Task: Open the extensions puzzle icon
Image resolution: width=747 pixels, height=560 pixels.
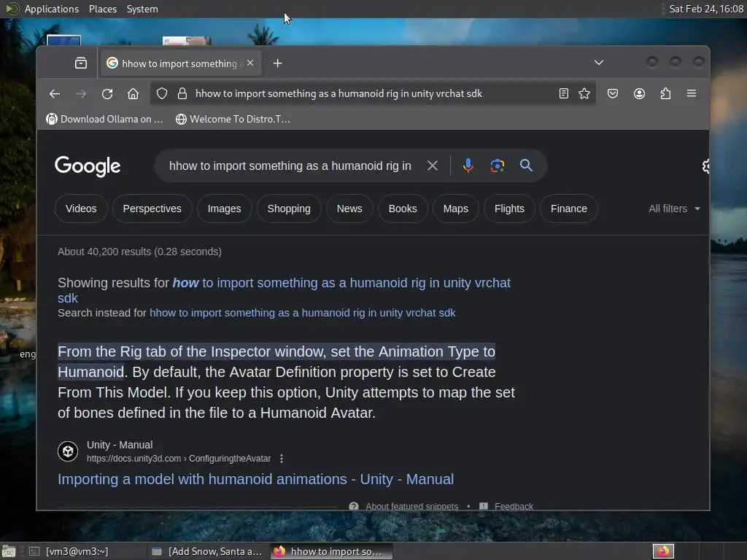Action: (665, 93)
